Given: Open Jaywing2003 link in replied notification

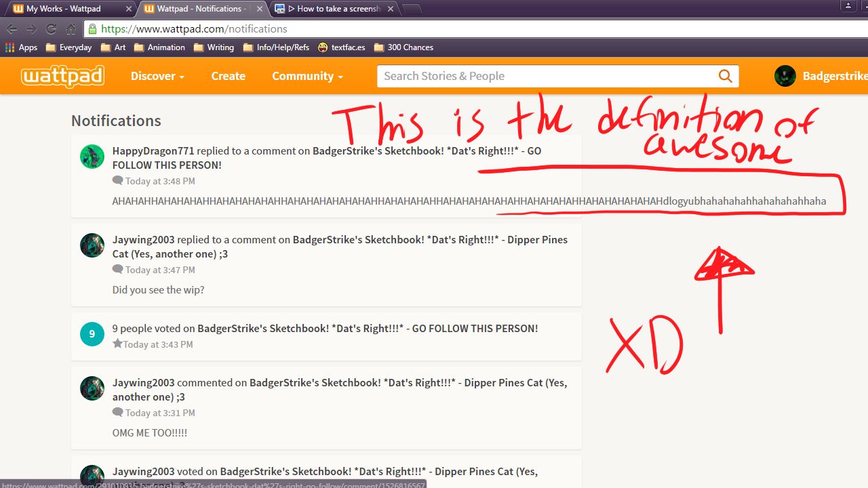Looking at the screenshot, I should point(143,240).
